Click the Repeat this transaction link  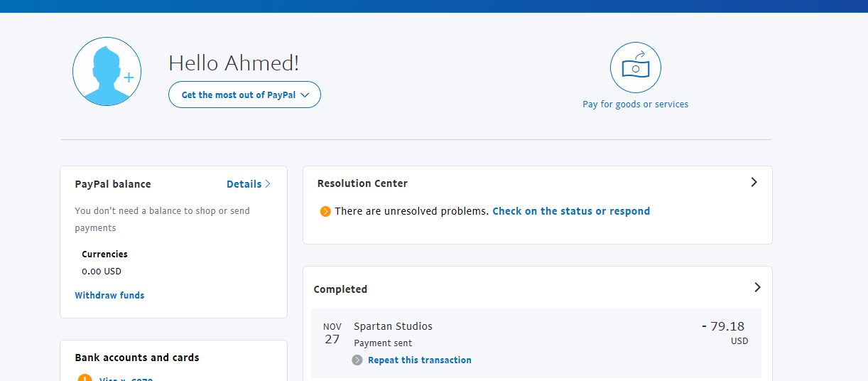click(419, 360)
